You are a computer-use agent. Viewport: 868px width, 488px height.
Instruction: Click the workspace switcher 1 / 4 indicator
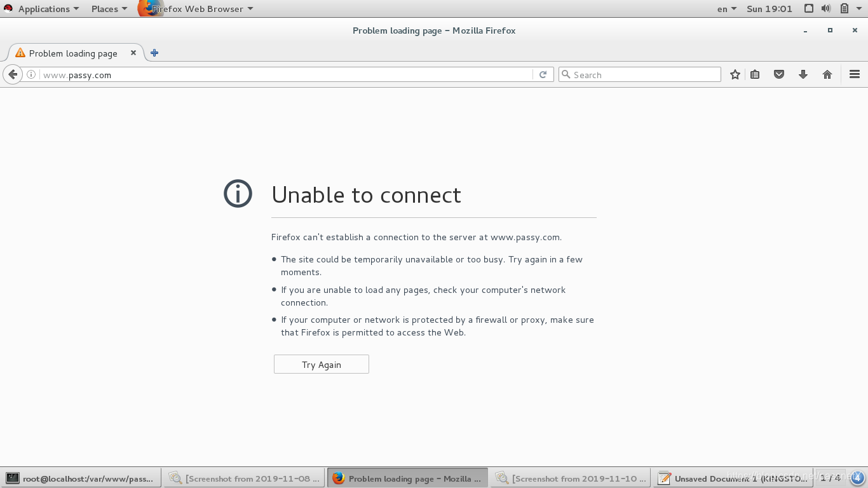click(830, 478)
